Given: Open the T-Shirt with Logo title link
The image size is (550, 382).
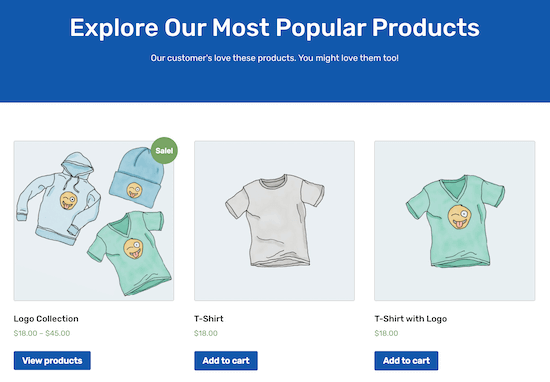Looking at the screenshot, I should tap(411, 319).
